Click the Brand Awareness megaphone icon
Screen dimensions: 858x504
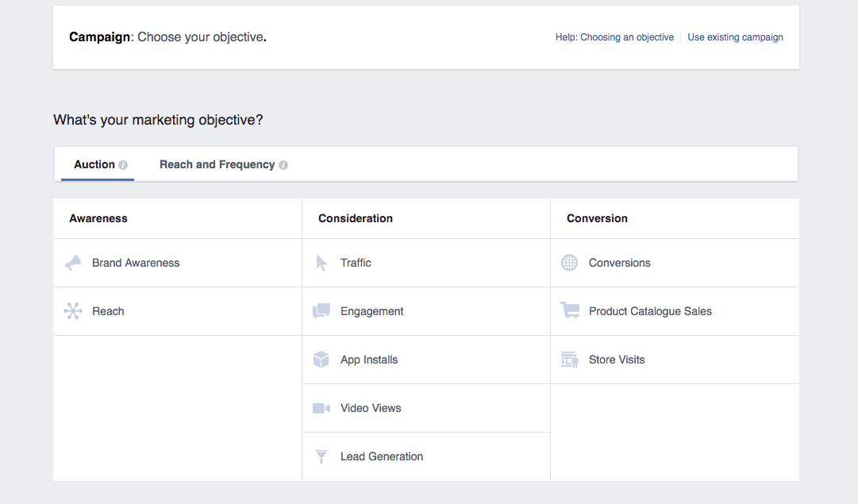pos(73,263)
